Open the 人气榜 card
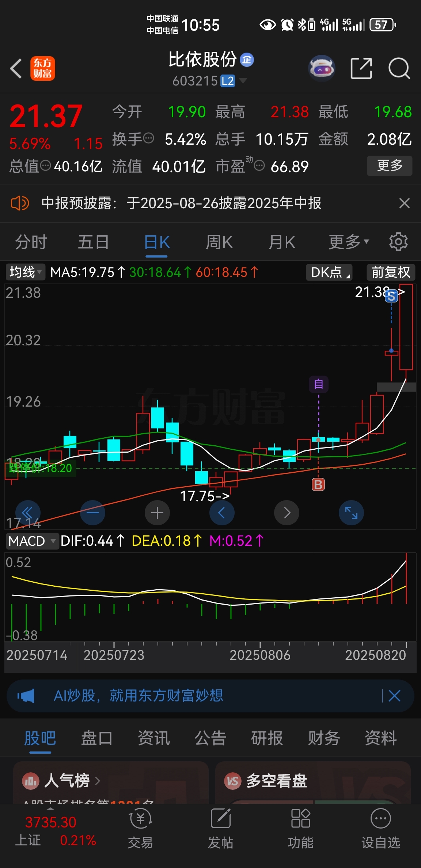Image resolution: width=421 pixels, height=868 pixels. click(111, 783)
